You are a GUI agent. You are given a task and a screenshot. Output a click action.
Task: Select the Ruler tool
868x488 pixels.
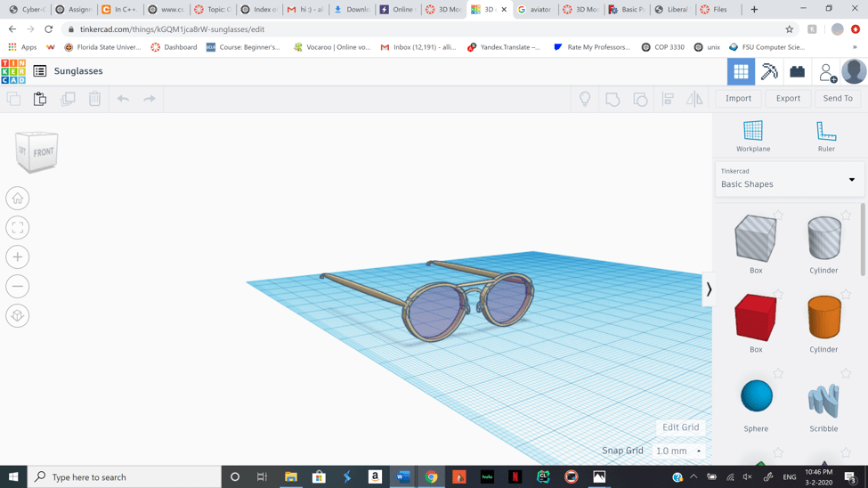(825, 135)
